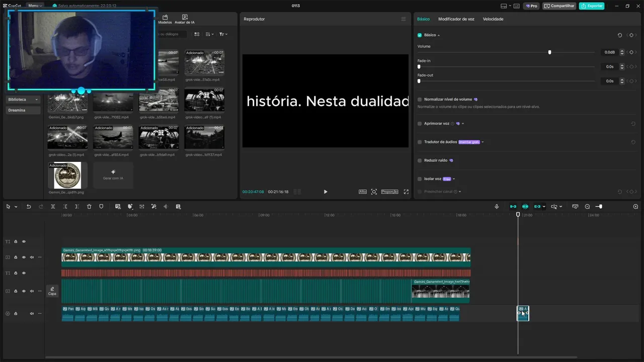Click the Capa cover button

coord(52,291)
